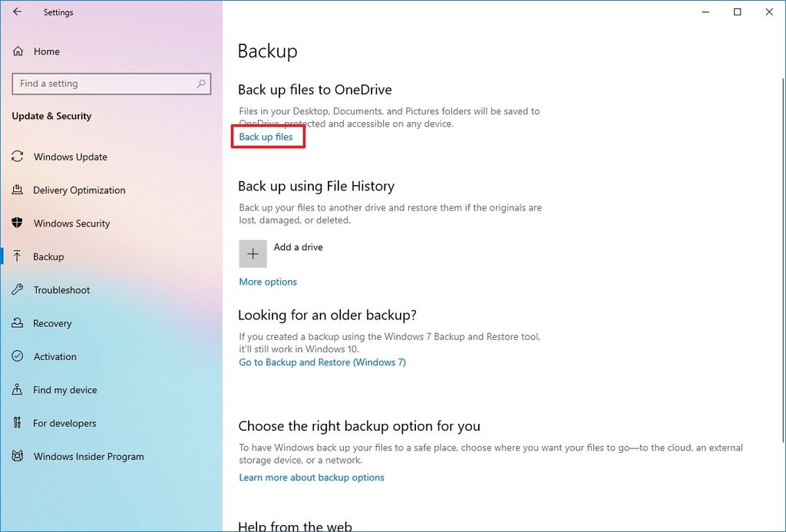
Task: Open Windows Security settings
Action: (x=73, y=223)
